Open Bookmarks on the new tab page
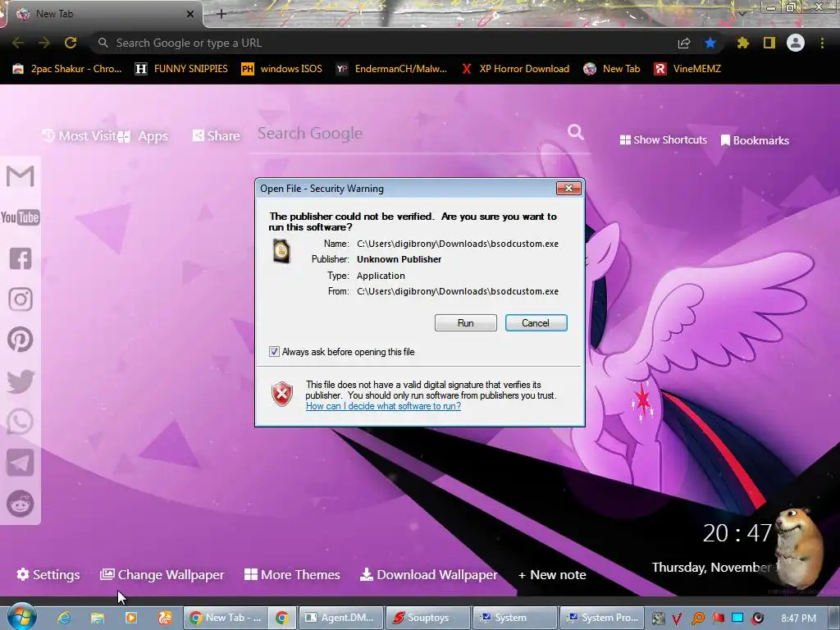The image size is (840, 630). (755, 140)
